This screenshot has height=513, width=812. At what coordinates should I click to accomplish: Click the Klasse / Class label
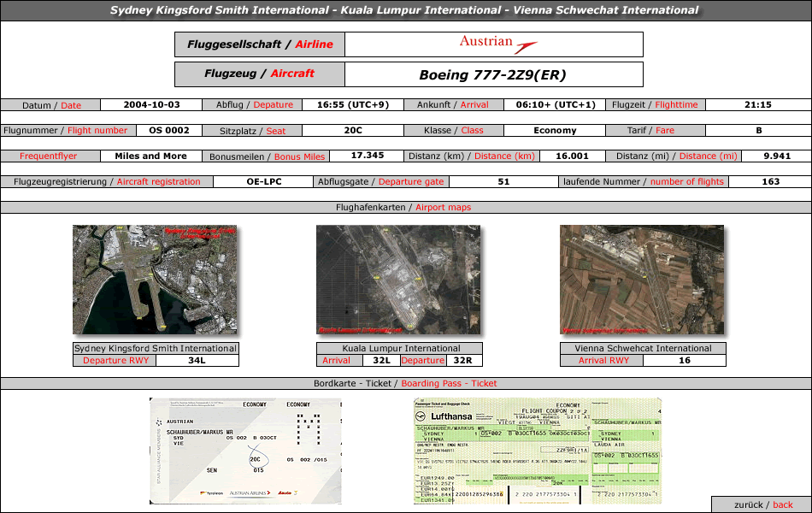coord(453,131)
